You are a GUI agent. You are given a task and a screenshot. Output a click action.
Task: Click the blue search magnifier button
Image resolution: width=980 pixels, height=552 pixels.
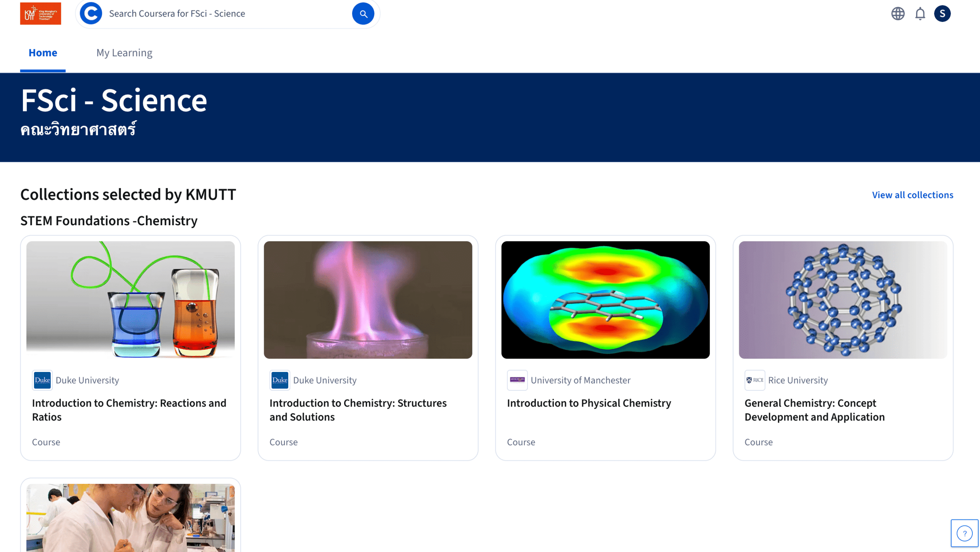click(x=363, y=14)
